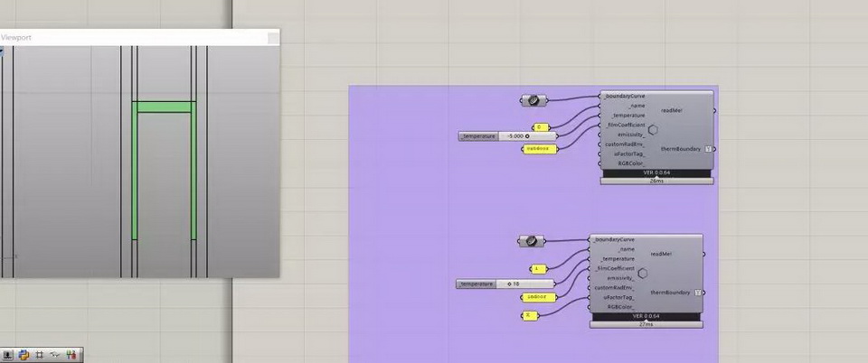The image size is (868, 363).
Task: Select the yellow "outdoor" panel
Action: [539, 149]
